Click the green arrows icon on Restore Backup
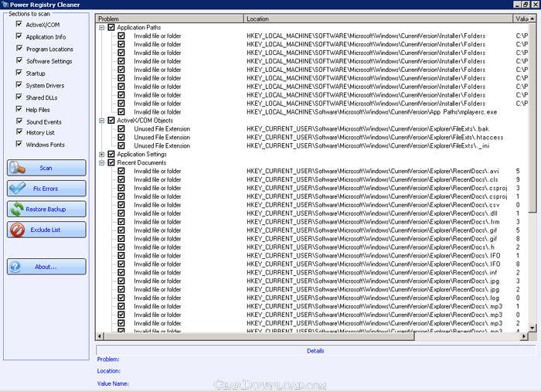Screen dimensions: 541x392 coord(17,209)
